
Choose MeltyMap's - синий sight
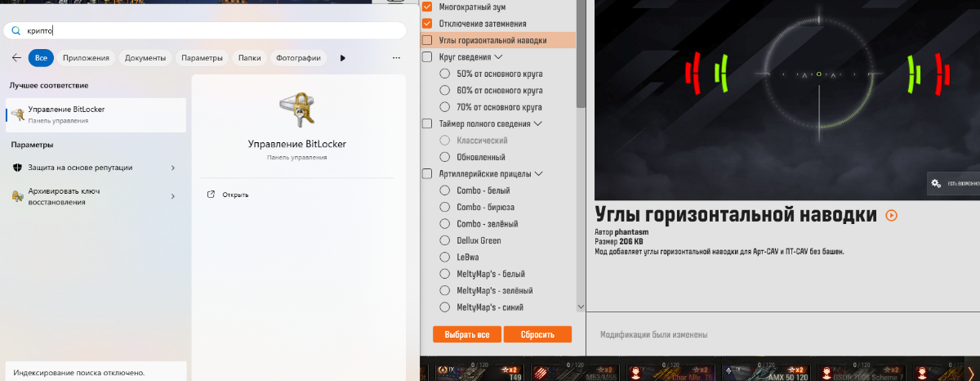click(445, 307)
